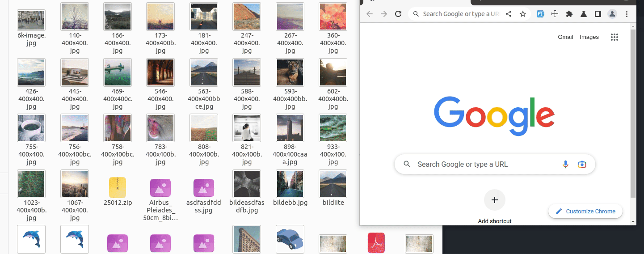Click file name 445-400x400.jpg
This screenshot has width=644, height=254.
coord(75,99)
